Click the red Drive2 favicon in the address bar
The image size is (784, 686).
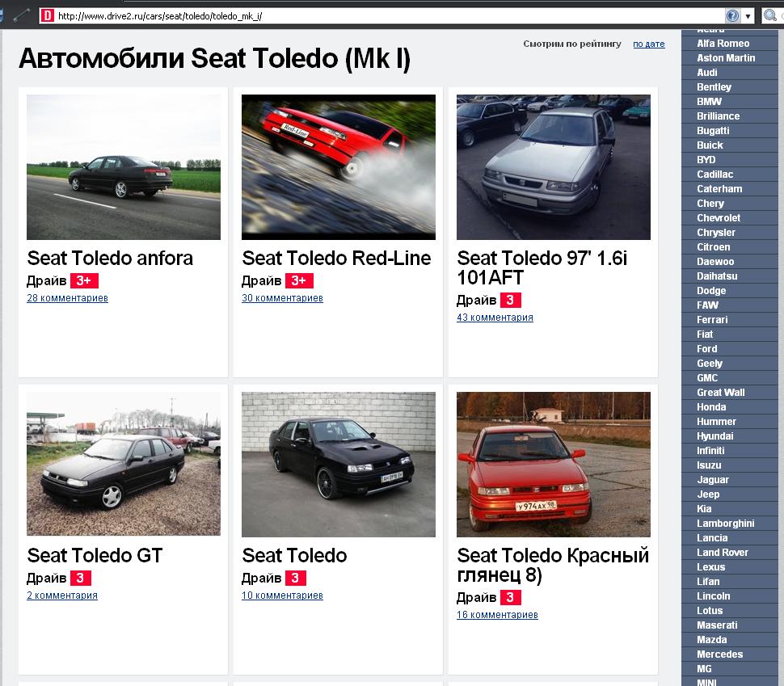click(47, 16)
